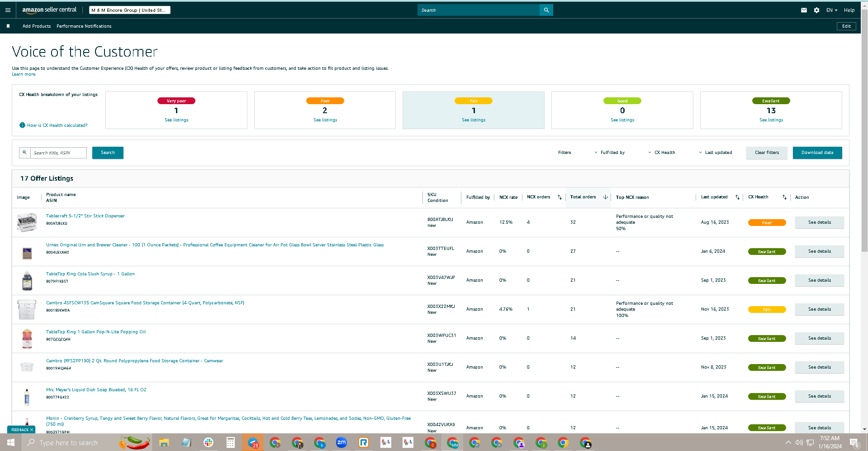The height and width of the screenshot is (451, 868).
Task: Click the info icon next to CX Health calculated
Action: [x=22, y=125]
